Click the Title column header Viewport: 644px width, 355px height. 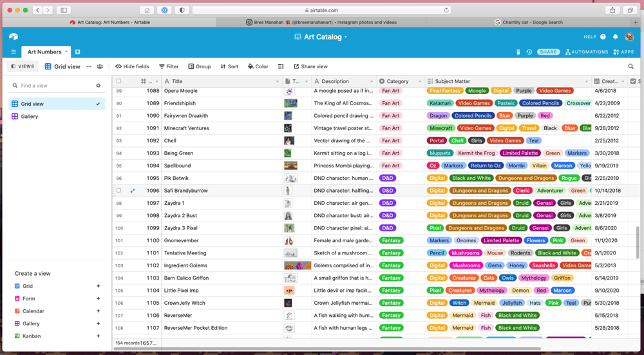(x=222, y=81)
